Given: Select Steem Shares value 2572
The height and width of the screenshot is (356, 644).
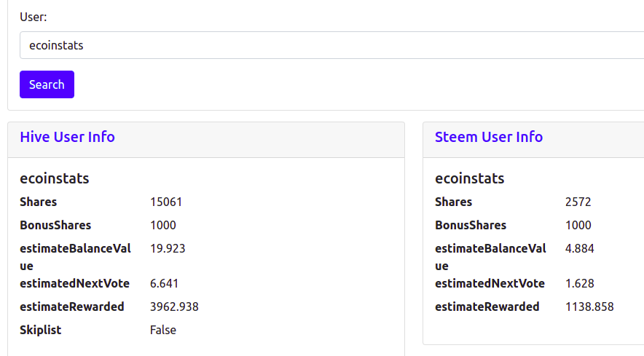Looking at the screenshot, I should [x=578, y=202].
